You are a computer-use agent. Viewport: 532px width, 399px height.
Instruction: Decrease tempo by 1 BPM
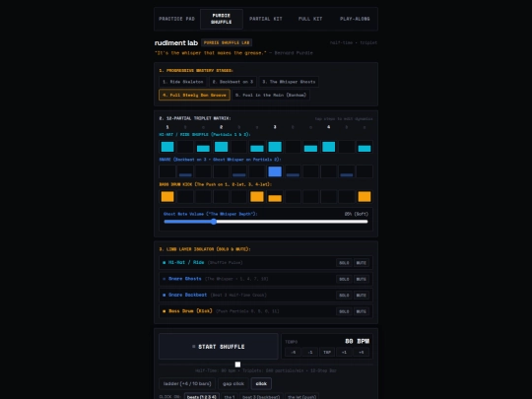309,352
